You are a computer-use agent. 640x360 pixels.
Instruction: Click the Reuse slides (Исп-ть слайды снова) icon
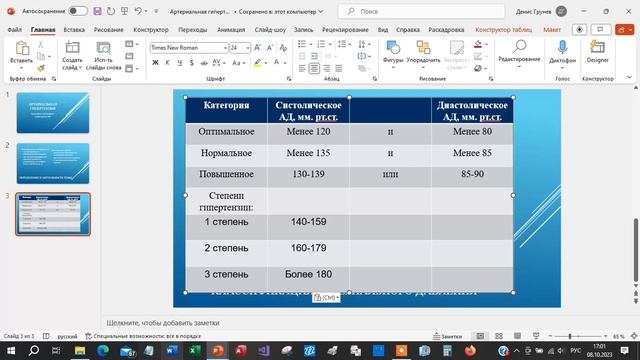click(x=103, y=48)
